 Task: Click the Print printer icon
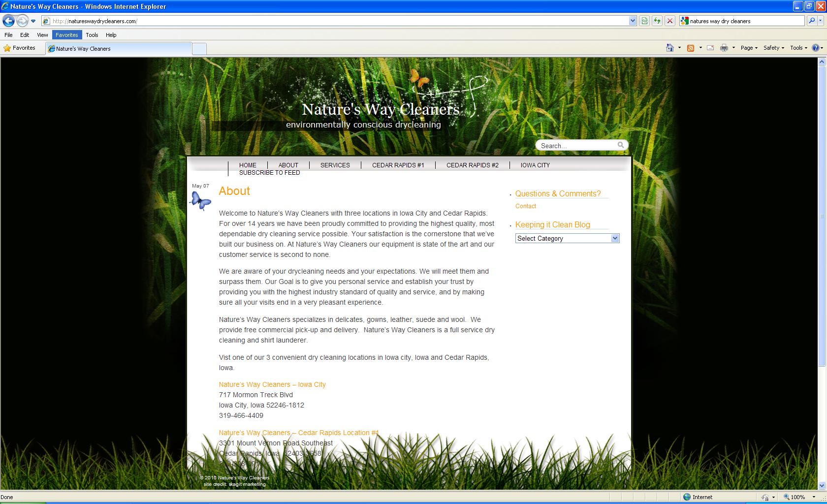pos(724,48)
